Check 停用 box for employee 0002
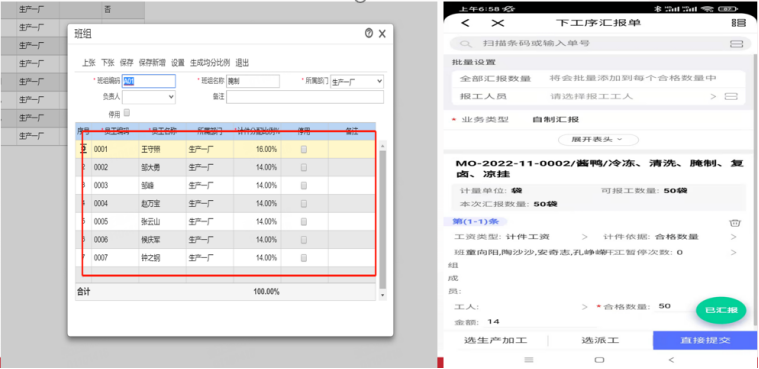The width and height of the screenshot is (759, 369). [304, 168]
